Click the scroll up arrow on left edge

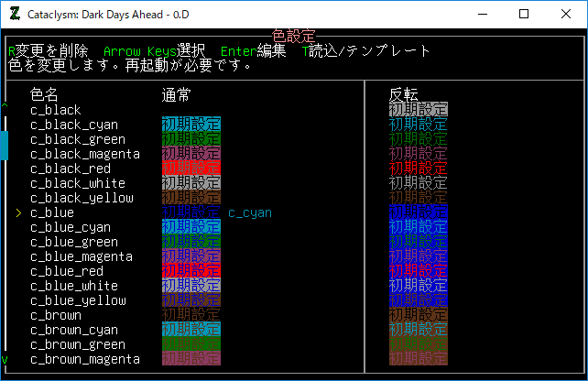pos(4,104)
